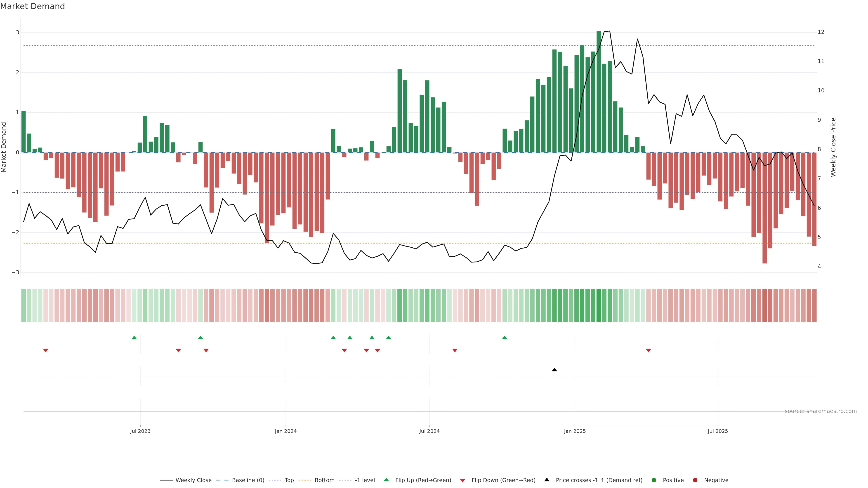Toggle the Top legend entry
The image size is (868, 488).
[289, 480]
